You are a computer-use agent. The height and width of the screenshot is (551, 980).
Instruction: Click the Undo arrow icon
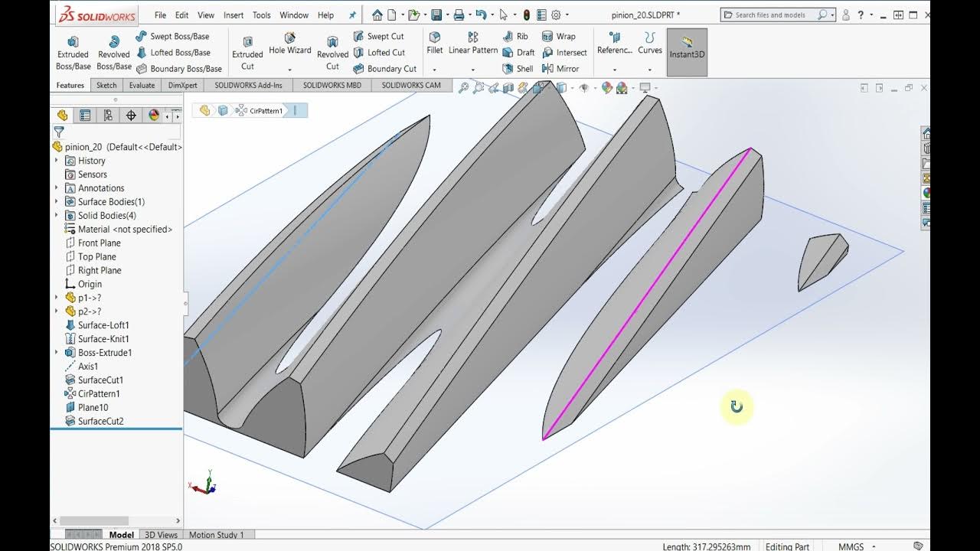coord(481,15)
